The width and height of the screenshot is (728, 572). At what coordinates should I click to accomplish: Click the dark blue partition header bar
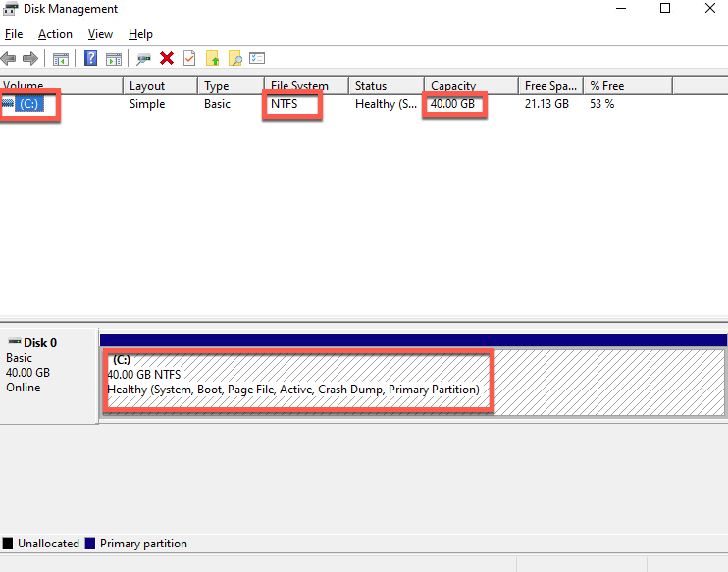coord(413,339)
